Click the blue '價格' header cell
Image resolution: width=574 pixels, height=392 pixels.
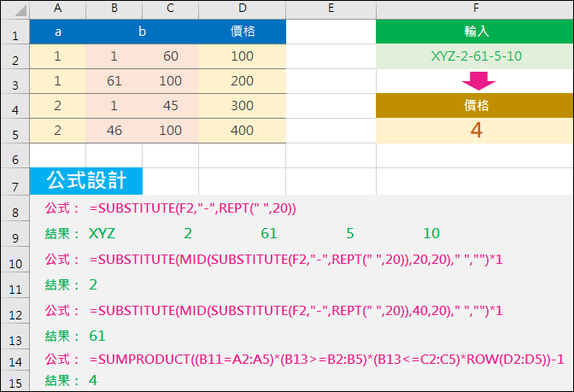click(243, 32)
